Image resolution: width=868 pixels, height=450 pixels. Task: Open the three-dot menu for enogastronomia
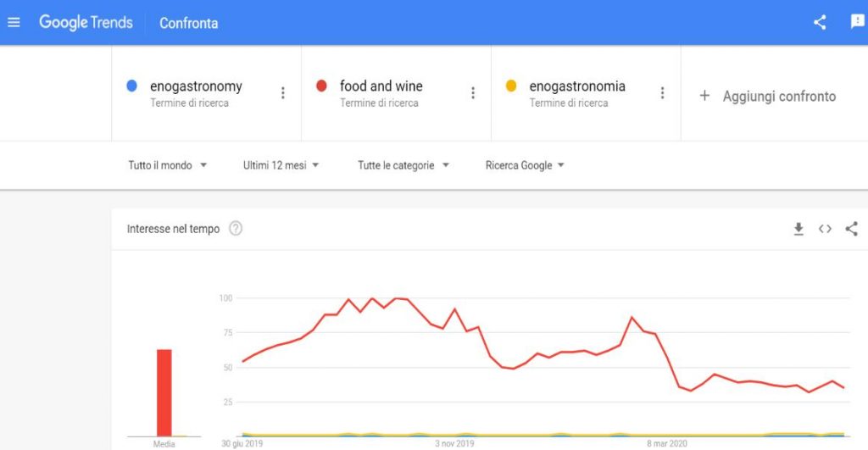click(x=662, y=93)
